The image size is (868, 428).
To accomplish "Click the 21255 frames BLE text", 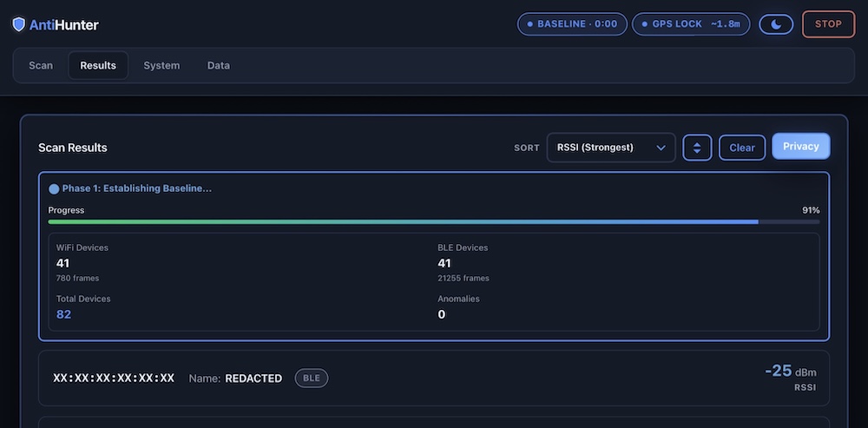I will pos(464,278).
